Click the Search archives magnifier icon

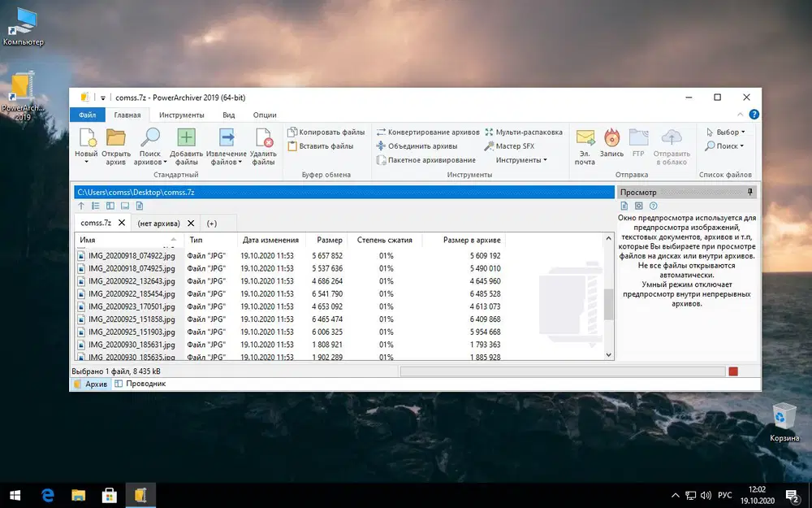pos(150,137)
